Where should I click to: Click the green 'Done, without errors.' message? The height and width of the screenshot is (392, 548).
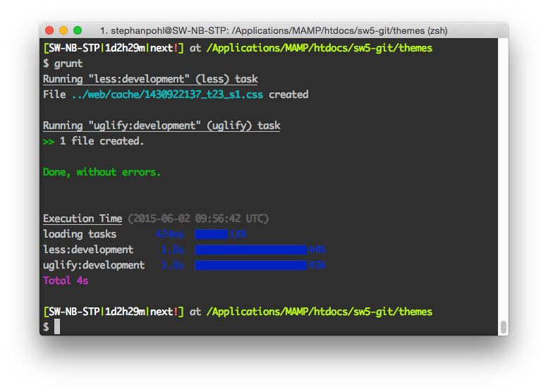[102, 172]
